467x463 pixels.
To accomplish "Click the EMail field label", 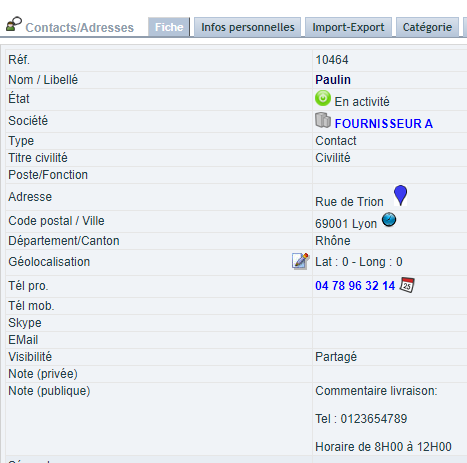I will pyautogui.click(x=23, y=340).
